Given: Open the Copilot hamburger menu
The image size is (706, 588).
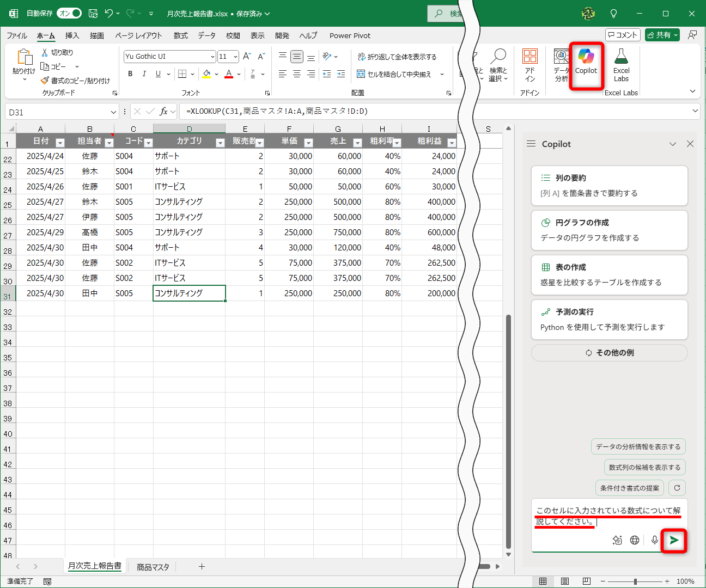Looking at the screenshot, I should point(531,144).
